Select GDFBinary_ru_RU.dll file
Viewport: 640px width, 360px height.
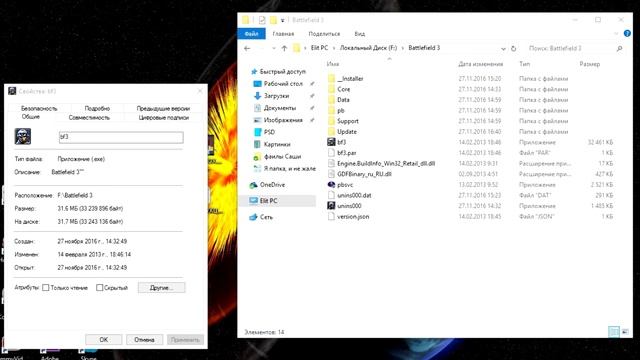click(364, 174)
